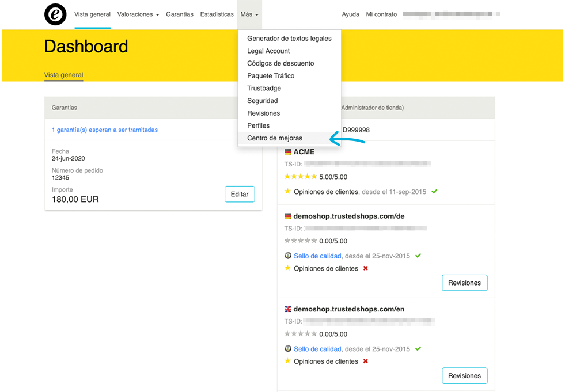Open the Ayuda link
This screenshot has height=392, width=565.
(350, 14)
